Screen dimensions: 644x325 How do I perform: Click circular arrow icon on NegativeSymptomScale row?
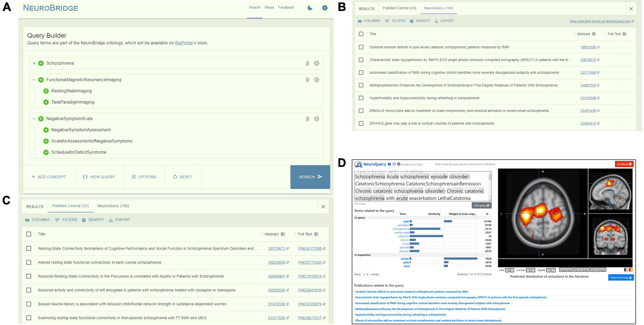(x=317, y=119)
